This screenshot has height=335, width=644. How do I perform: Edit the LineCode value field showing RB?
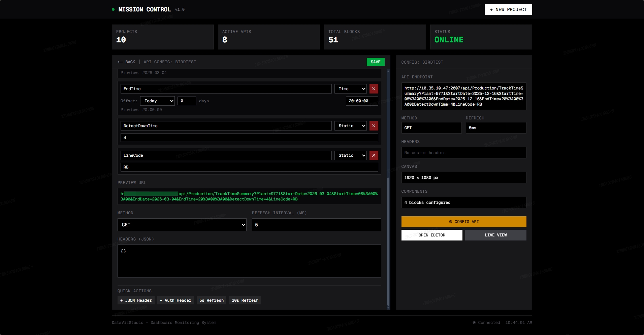click(249, 167)
